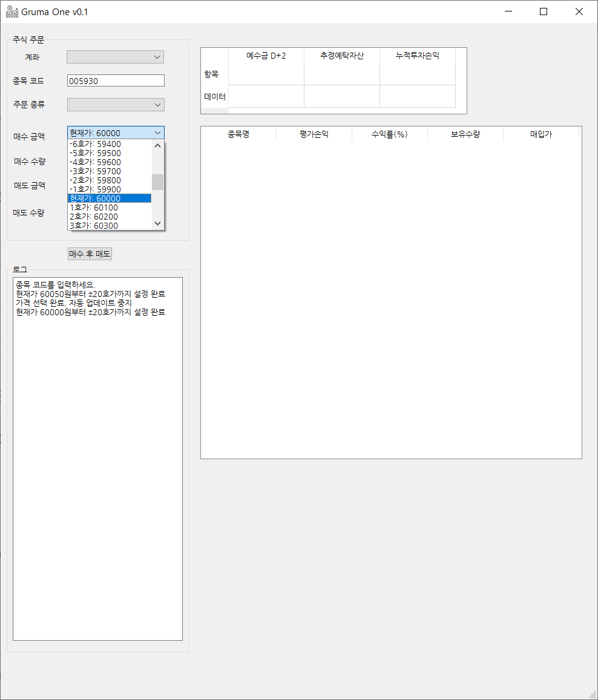Viewport: 598px width, 700px height.
Task: Click the 종목 코드 input field containing 005930
Action: pos(116,81)
